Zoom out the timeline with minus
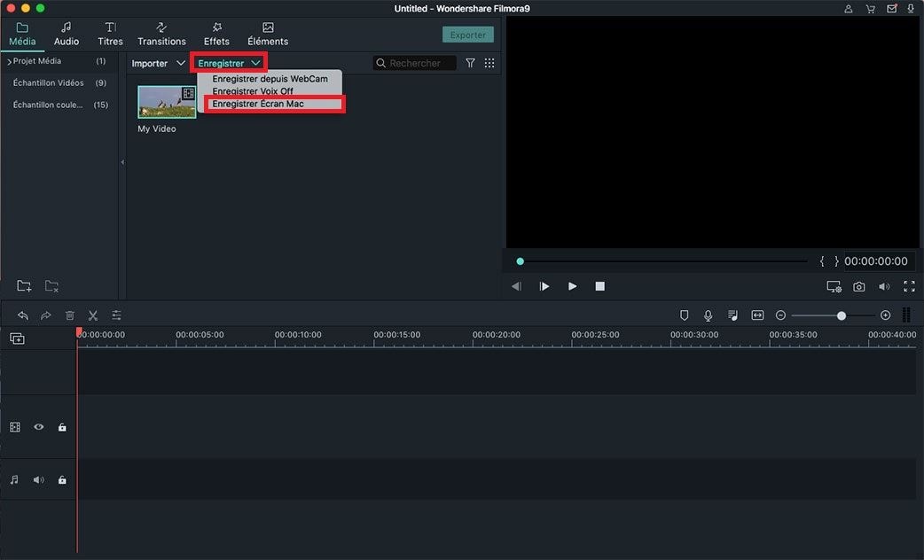Image resolution: width=924 pixels, height=560 pixels. pyautogui.click(x=781, y=315)
